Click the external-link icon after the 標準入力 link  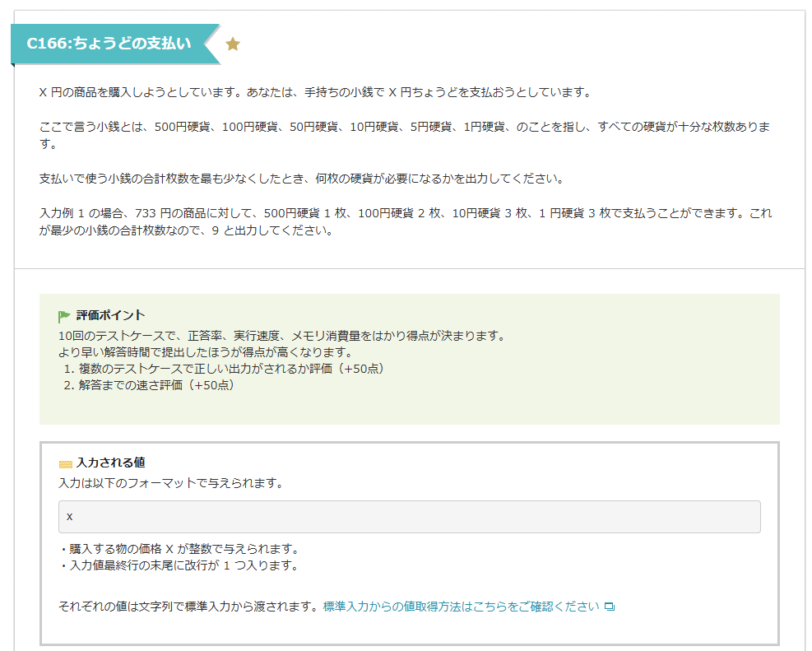coord(610,607)
